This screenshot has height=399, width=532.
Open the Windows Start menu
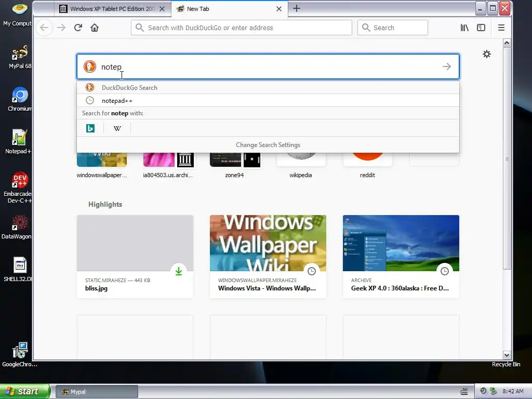click(x=25, y=391)
